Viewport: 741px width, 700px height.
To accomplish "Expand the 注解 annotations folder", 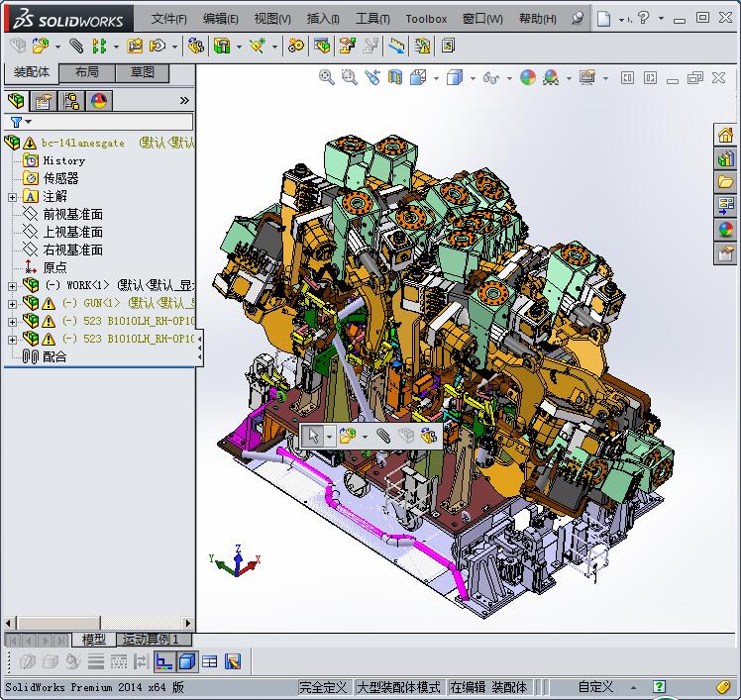I will coord(12,197).
